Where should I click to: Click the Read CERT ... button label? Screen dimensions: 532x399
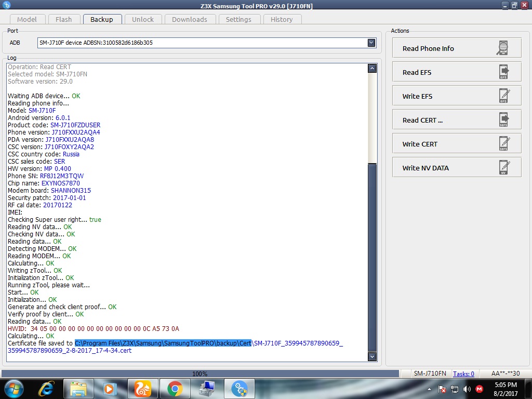(423, 120)
